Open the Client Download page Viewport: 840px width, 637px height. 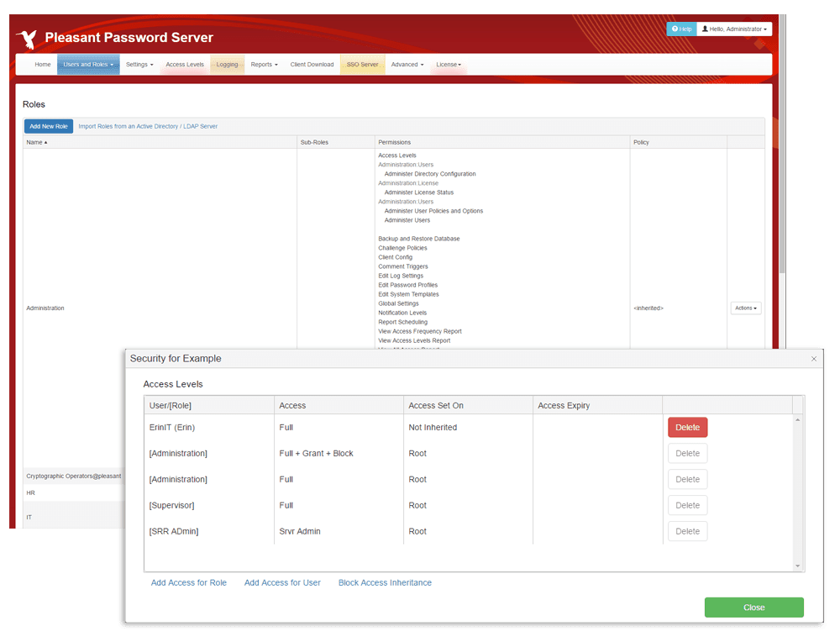coord(312,65)
